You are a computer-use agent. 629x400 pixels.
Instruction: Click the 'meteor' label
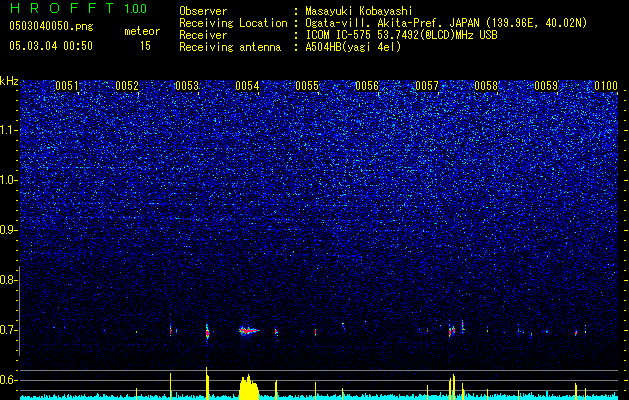pos(142,31)
